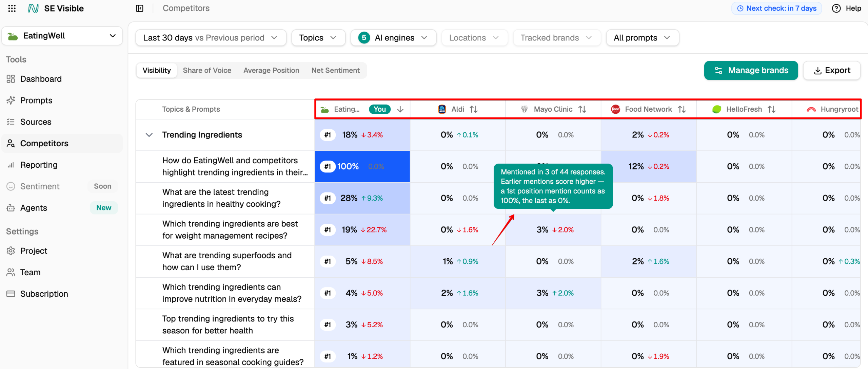Viewport: 868px width, 369px height.
Task: Open the Locations filter dropdown
Action: [x=474, y=38]
